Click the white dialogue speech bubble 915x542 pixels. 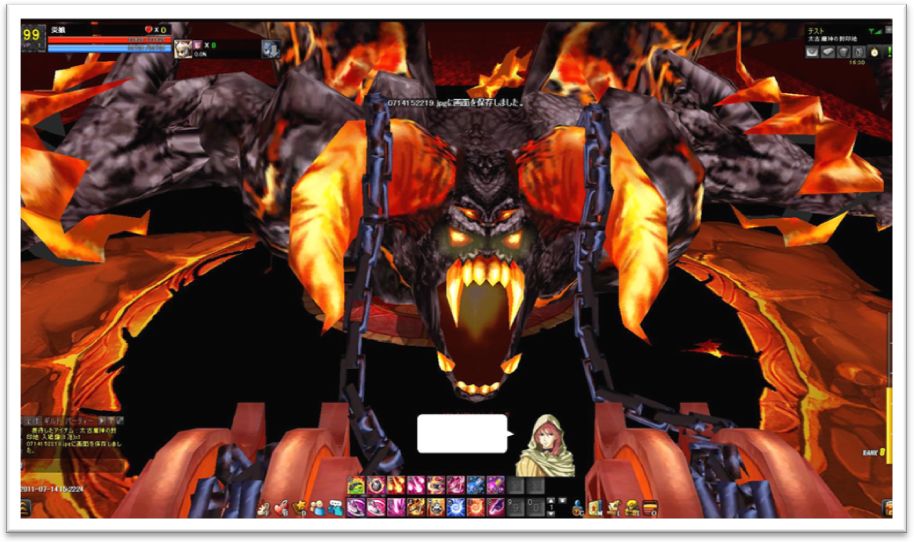click(464, 433)
